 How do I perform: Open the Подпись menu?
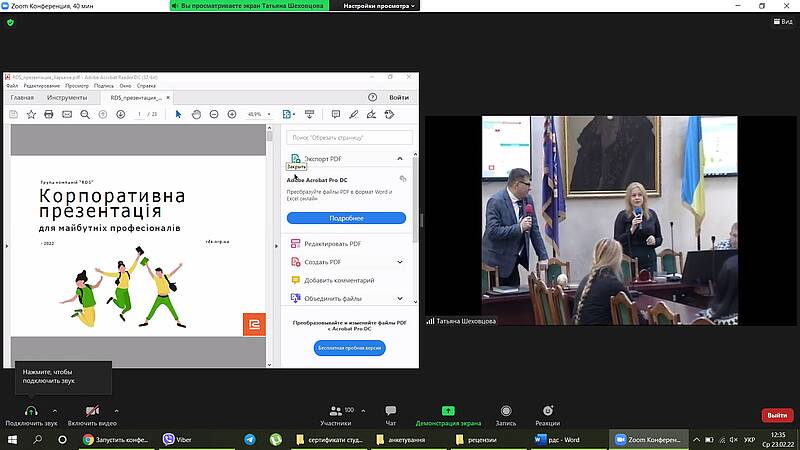click(x=104, y=86)
